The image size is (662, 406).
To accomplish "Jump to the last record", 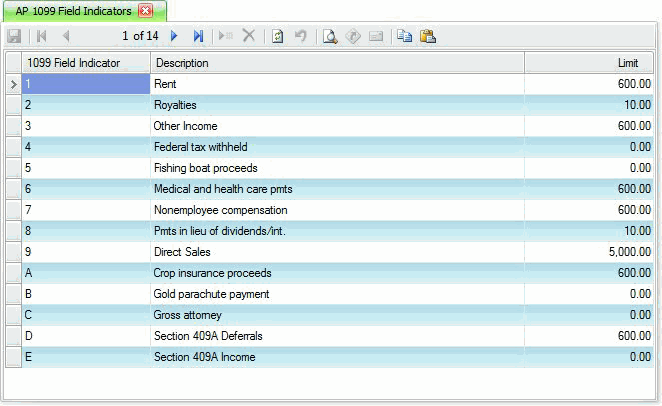I will [198, 36].
